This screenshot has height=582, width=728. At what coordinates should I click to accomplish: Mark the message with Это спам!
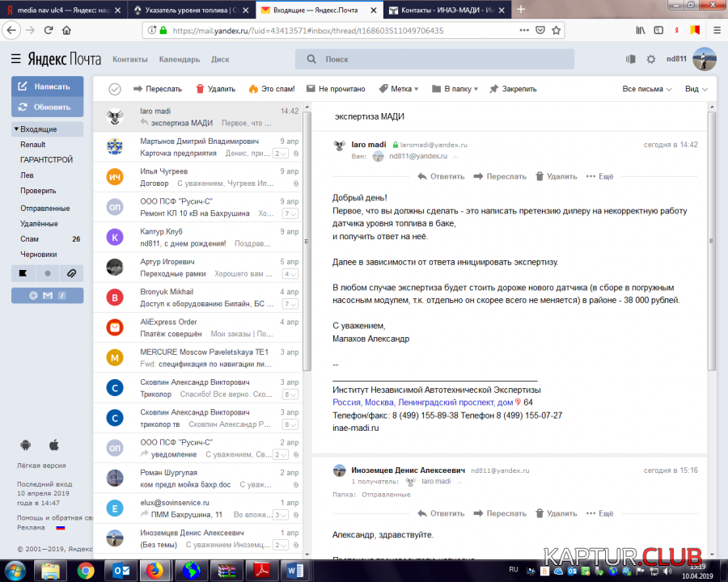[x=272, y=89]
